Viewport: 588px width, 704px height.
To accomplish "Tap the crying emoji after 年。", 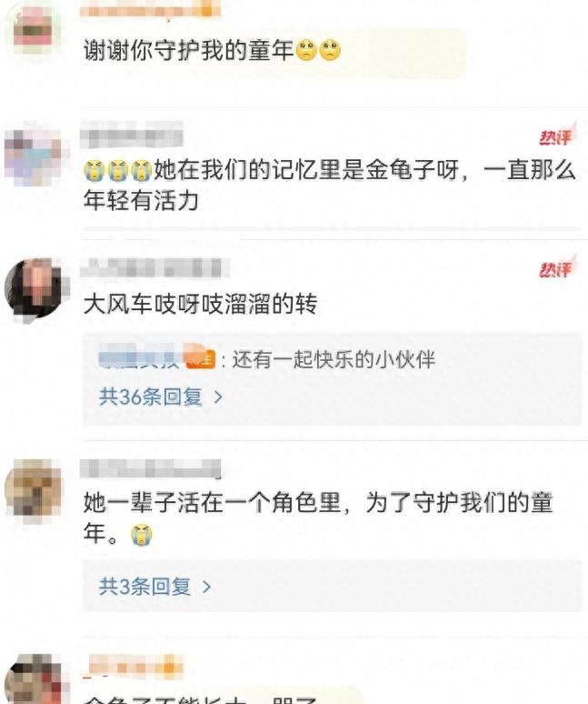I will click(141, 535).
